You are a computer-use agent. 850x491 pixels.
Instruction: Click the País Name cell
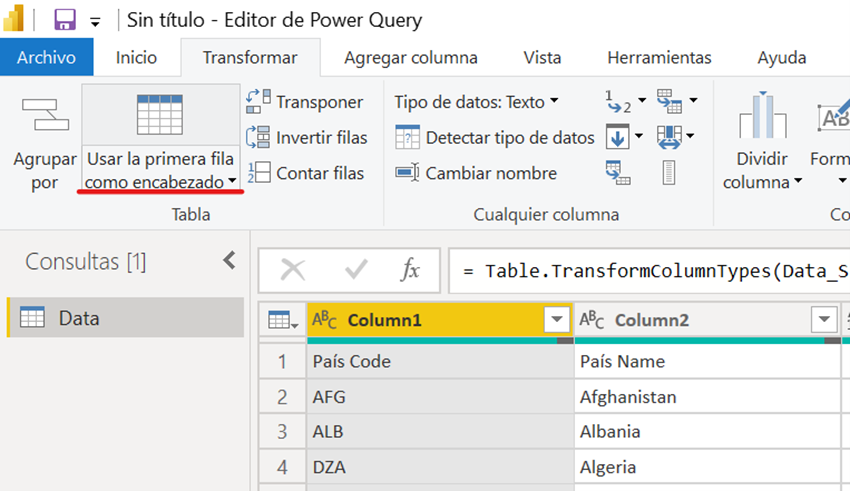click(707, 361)
